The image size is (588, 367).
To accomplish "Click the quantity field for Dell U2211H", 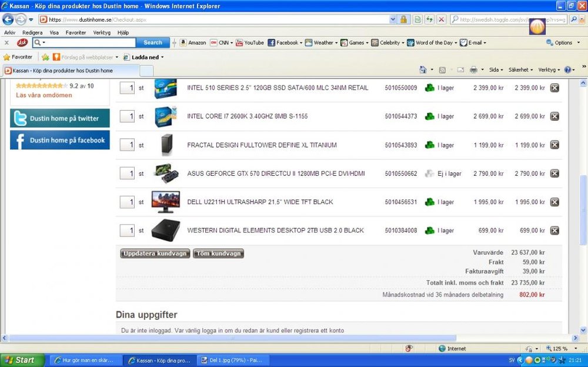I will 127,202.
